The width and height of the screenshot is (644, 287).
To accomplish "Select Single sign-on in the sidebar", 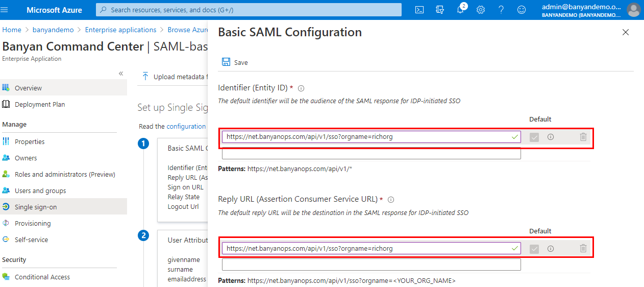I will [36, 207].
